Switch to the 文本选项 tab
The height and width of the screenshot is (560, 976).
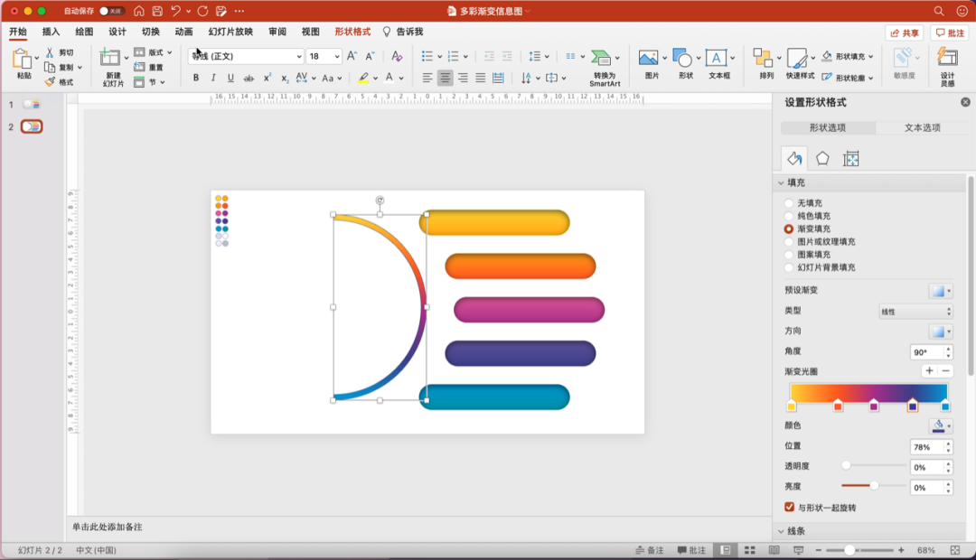(923, 128)
